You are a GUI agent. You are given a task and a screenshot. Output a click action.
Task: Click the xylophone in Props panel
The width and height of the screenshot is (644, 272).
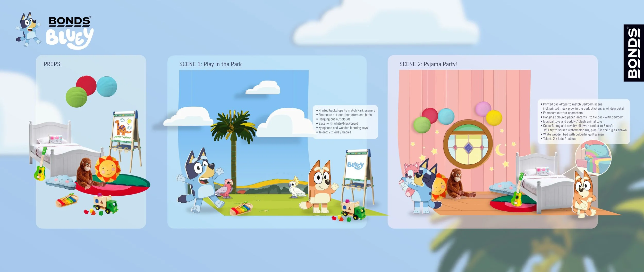tap(67, 200)
